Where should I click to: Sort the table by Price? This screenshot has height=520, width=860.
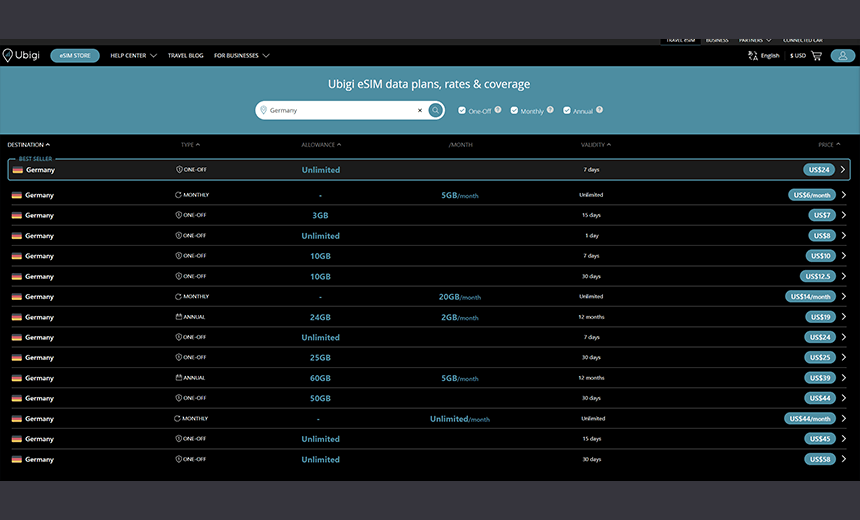pyautogui.click(x=829, y=145)
